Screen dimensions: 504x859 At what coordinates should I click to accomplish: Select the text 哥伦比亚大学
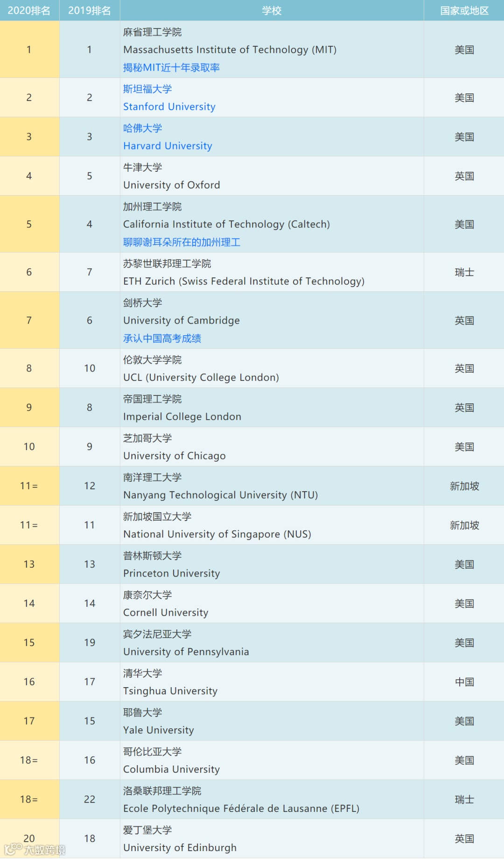click(x=152, y=752)
